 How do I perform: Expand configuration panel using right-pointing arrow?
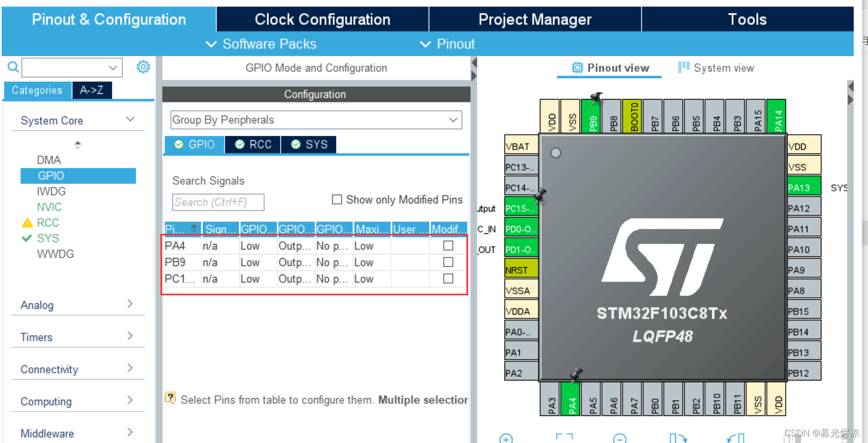point(474,76)
